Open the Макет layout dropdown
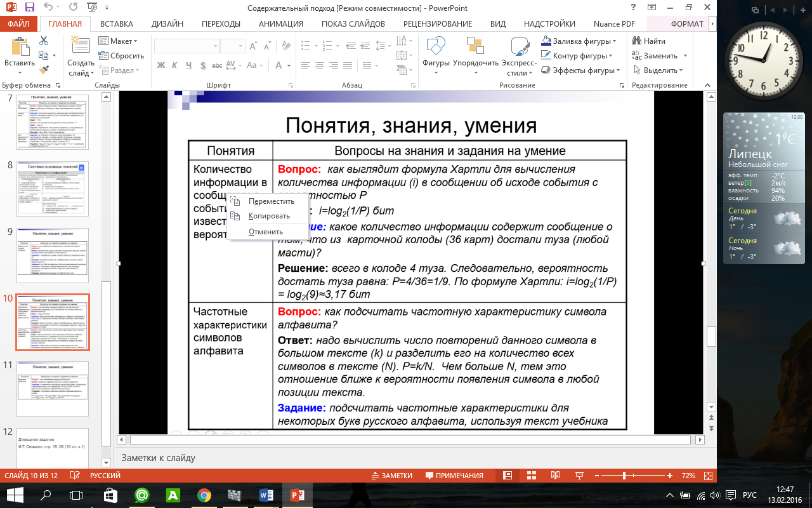Image resolution: width=812 pixels, height=508 pixels. [119, 41]
